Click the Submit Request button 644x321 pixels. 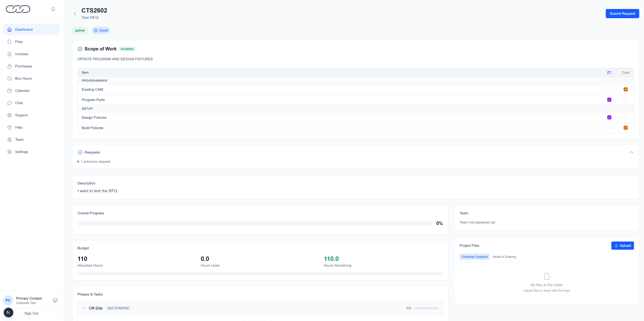point(622,13)
